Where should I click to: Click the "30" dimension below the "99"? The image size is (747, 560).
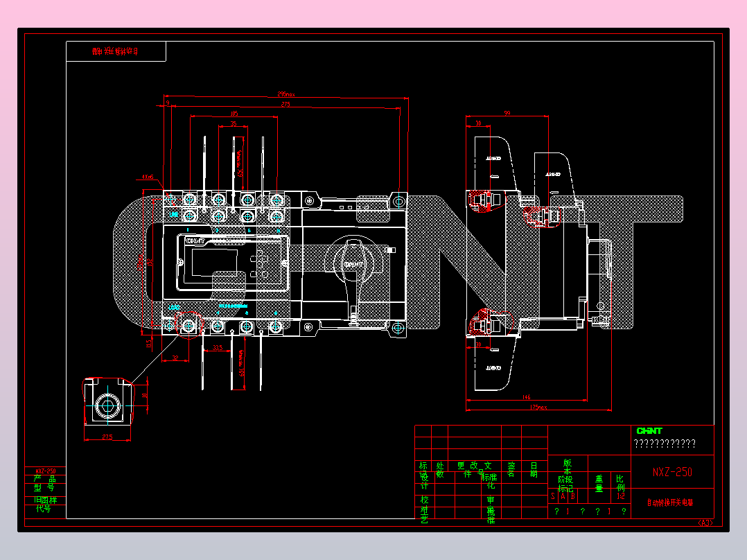[478, 123]
